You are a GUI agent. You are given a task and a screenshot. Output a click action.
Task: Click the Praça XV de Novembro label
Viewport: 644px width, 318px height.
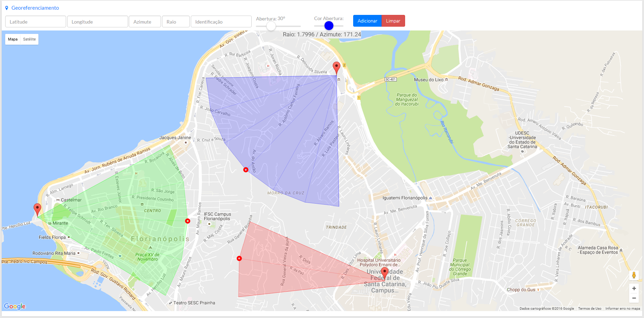(x=147, y=257)
